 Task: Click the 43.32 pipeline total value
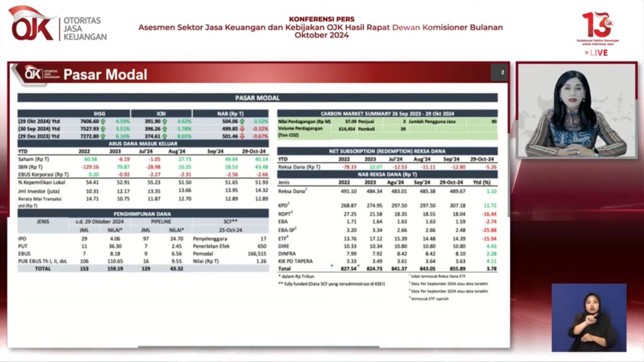[177, 269]
